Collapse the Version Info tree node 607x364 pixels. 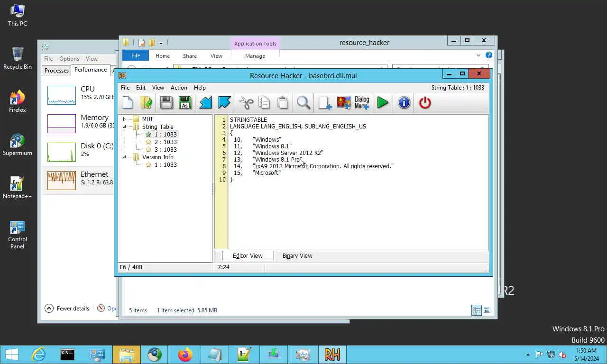pos(124,157)
